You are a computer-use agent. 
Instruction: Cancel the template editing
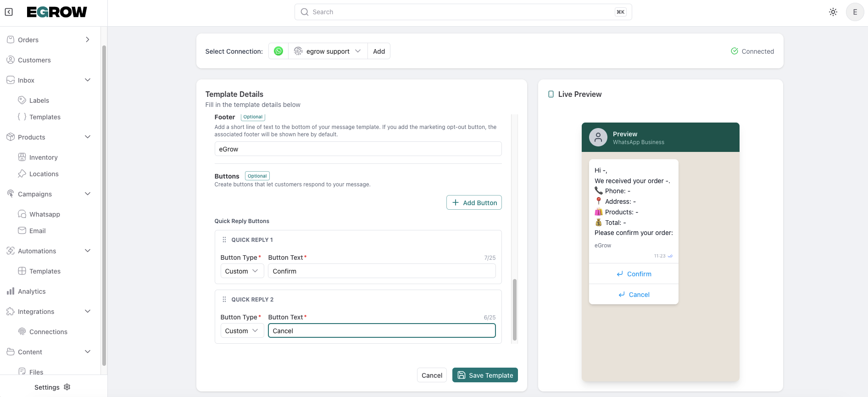(x=432, y=375)
